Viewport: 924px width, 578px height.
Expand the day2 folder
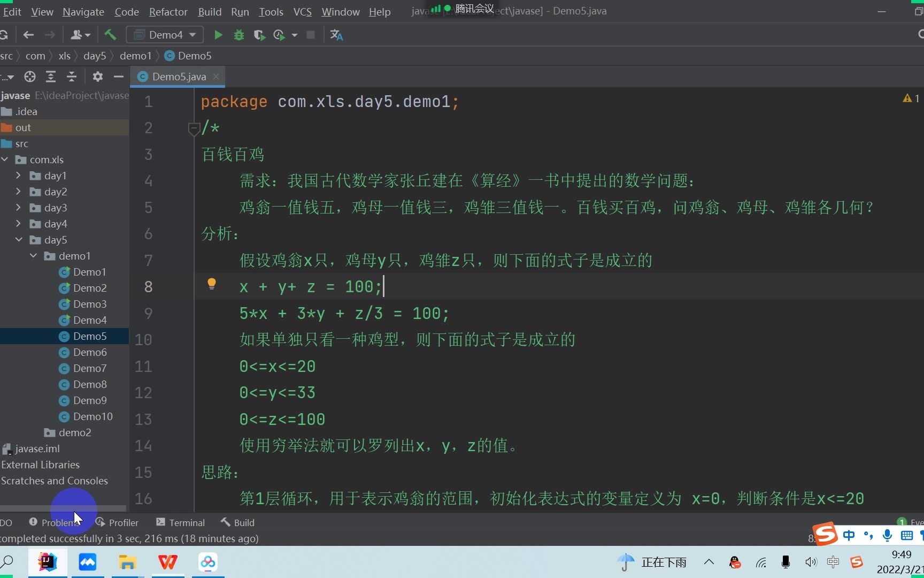pyautogui.click(x=18, y=192)
